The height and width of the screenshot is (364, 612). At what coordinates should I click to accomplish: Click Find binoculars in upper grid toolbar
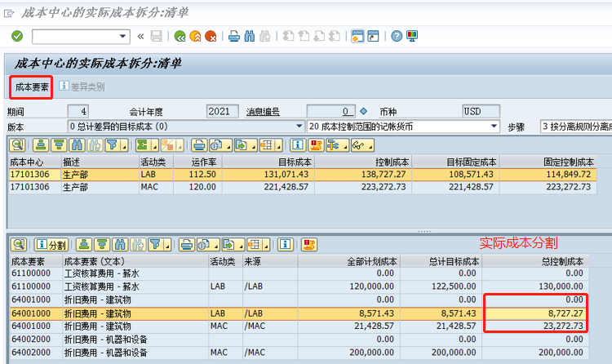[x=77, y=145]
